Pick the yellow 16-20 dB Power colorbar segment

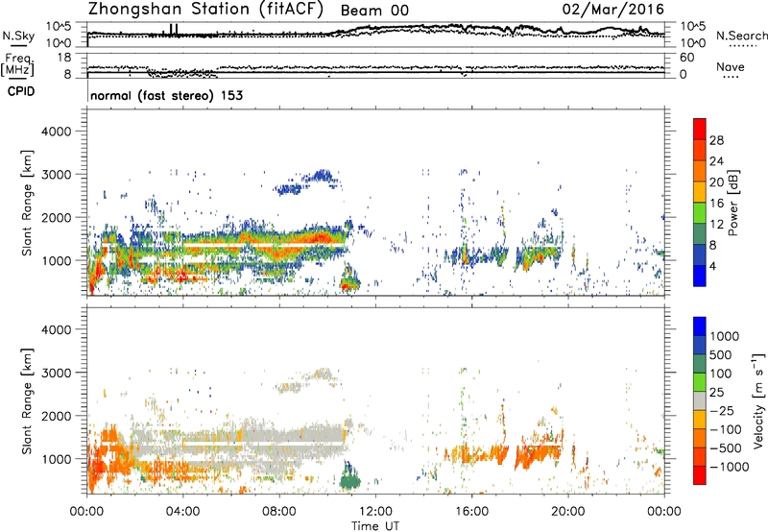[x=700, y=192]
